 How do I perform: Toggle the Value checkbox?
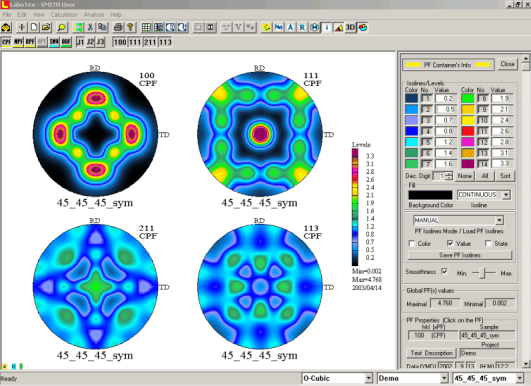click(x=450, y=243)
